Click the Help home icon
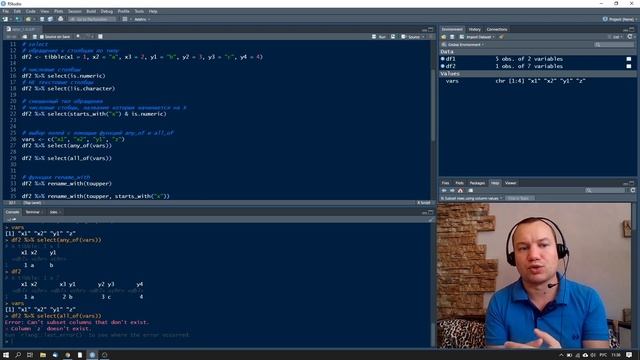 click(460, 191)
